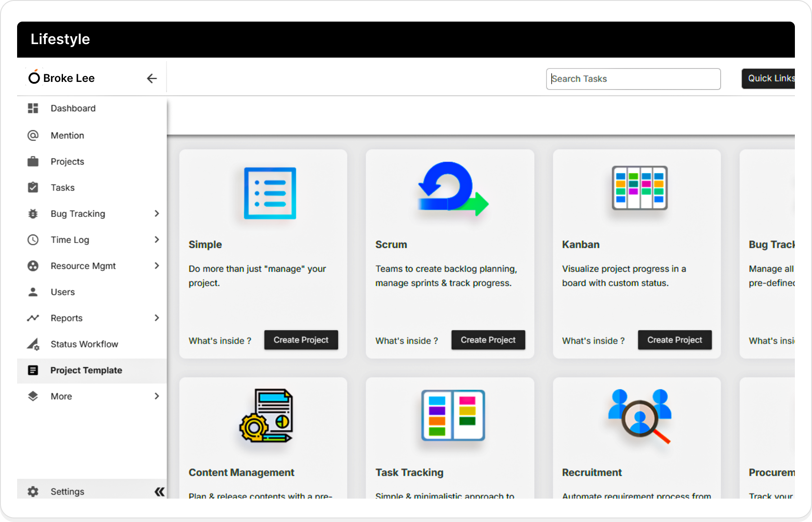Click the Status Workflow icon
Screen dimensions: 812x522
[x=33, y=344]
